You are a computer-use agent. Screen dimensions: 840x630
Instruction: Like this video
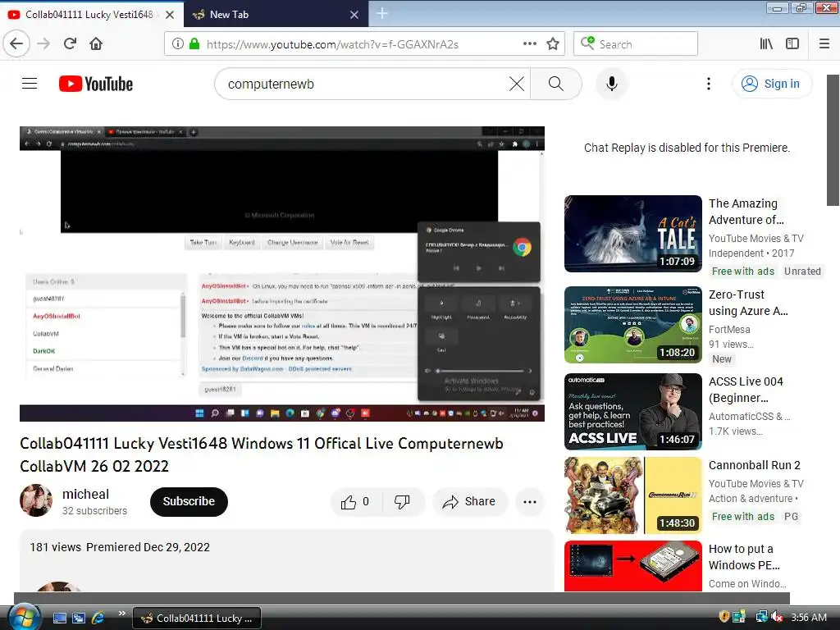[x=356, y=502]
